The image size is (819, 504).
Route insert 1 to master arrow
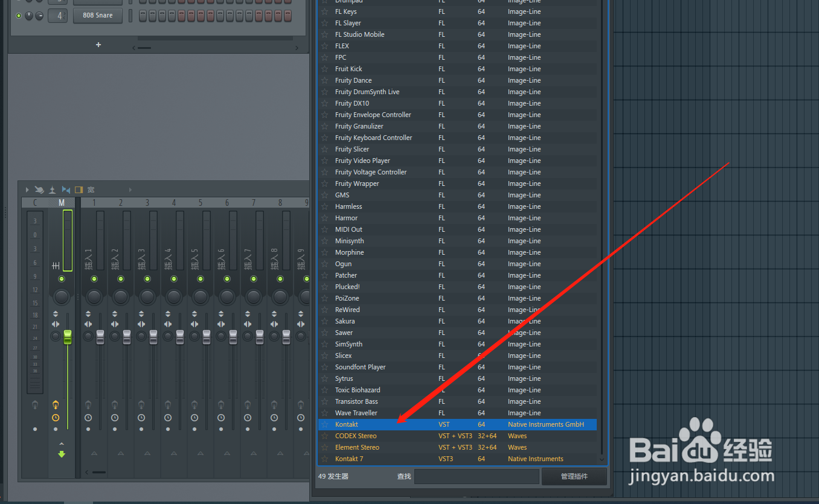[x=94, y=453]
